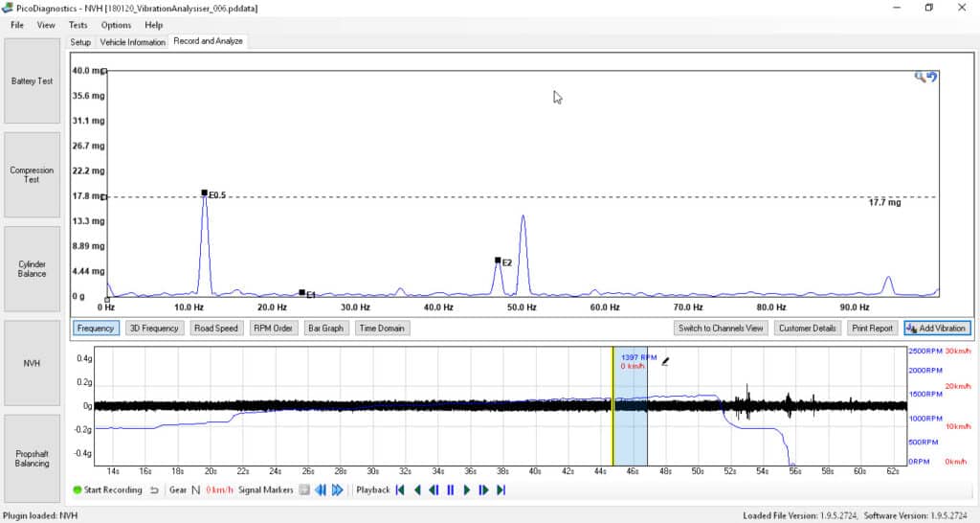Click the pencil edit icon beside RPM label
Image resolution: width=980 pixels, height=523 pixels.
coord(665,361)
